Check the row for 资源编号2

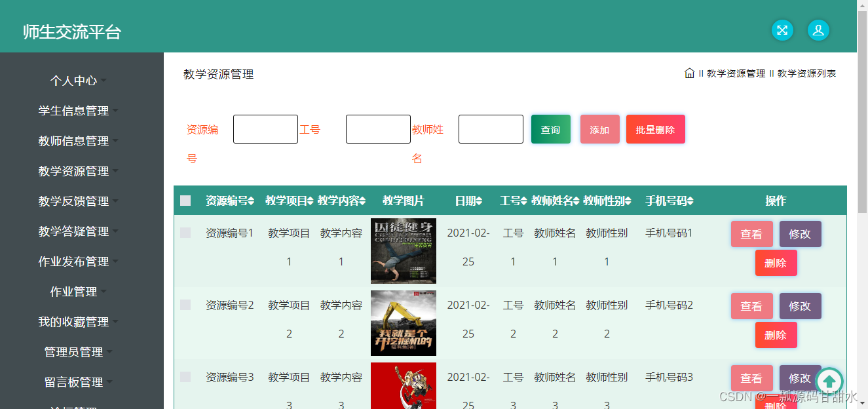pyautogui.click(x=185, y=305)
